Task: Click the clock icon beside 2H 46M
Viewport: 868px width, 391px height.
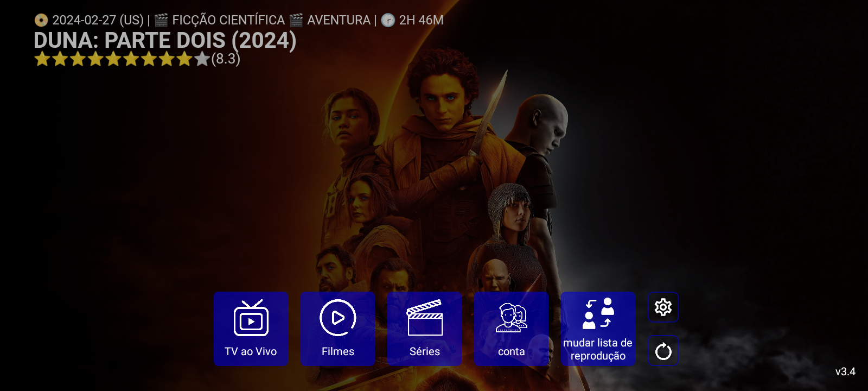Action: (388, 21)
